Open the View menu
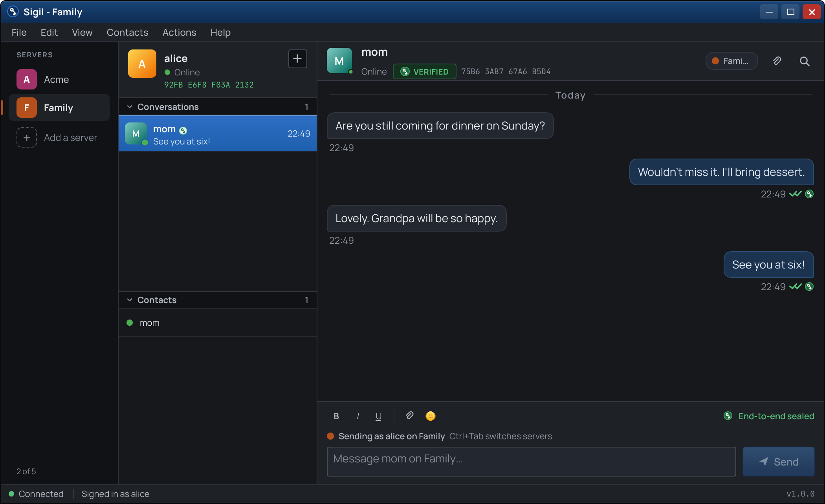This screenshot has height=504, width=825. 82,32
